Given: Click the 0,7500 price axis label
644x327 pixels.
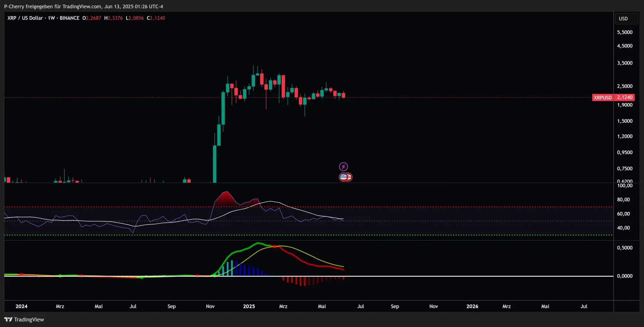Looking at the screenshot, I should coord(625,168).
